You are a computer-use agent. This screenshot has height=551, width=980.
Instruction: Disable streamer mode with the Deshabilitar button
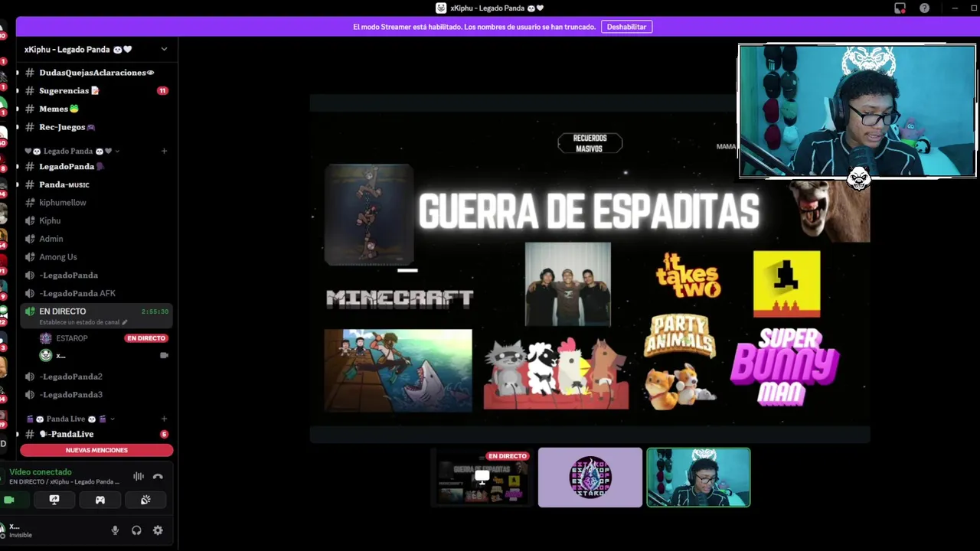[x=626, y=27]
